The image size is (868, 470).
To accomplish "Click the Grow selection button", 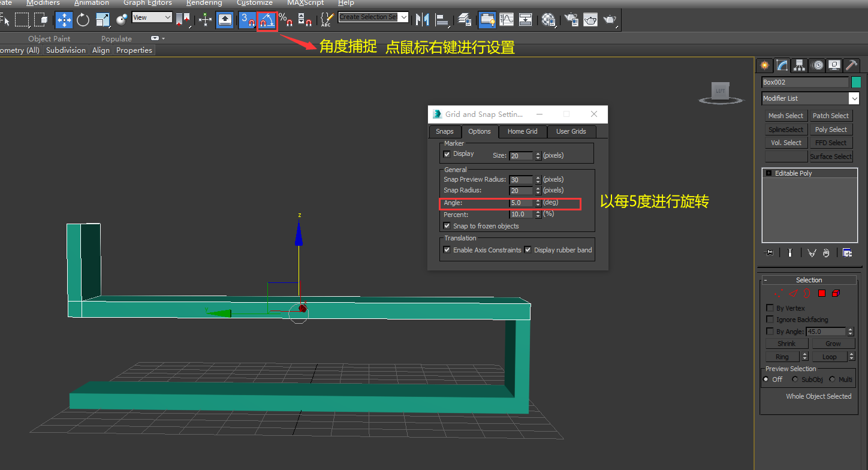I will pyautogui.click(x=833, y=344).
